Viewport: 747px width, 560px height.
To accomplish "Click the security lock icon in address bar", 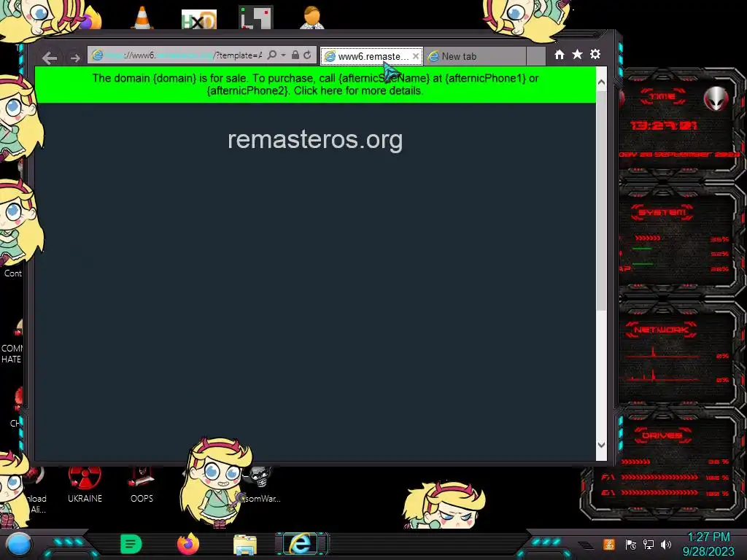I will click(x=295, y=55).
